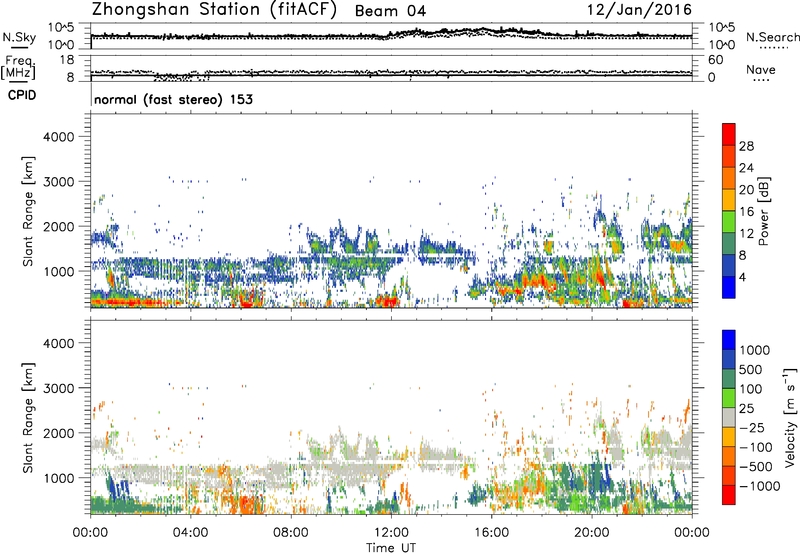Click the '04:00' time tick label
The width and height of the screenshot is (800, 554).
tap(190, 533)
